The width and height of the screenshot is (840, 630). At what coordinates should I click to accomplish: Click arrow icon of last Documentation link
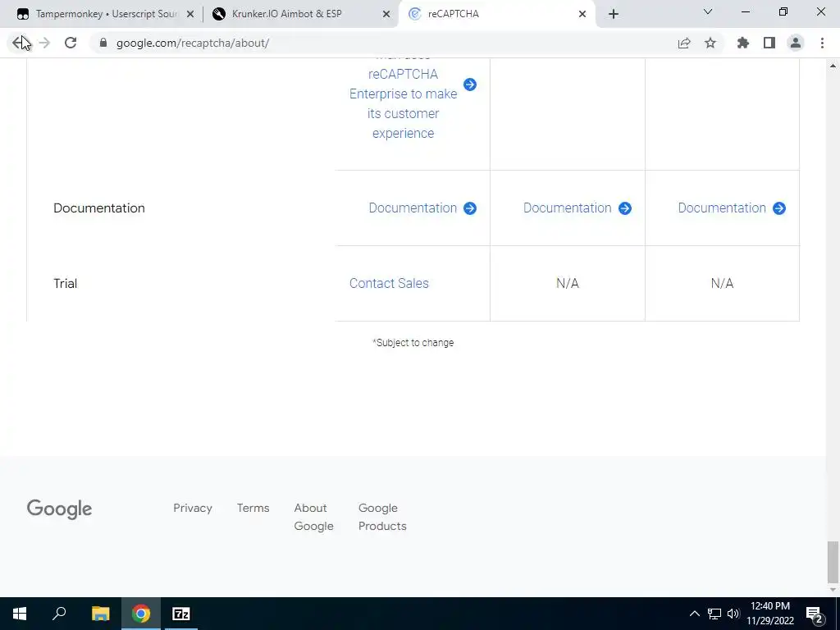779,208
